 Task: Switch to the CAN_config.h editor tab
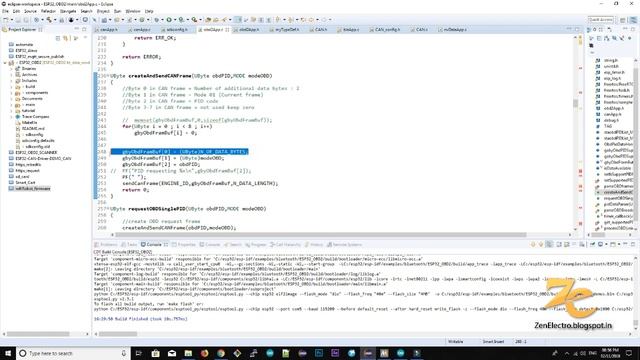tap(387, 30)
